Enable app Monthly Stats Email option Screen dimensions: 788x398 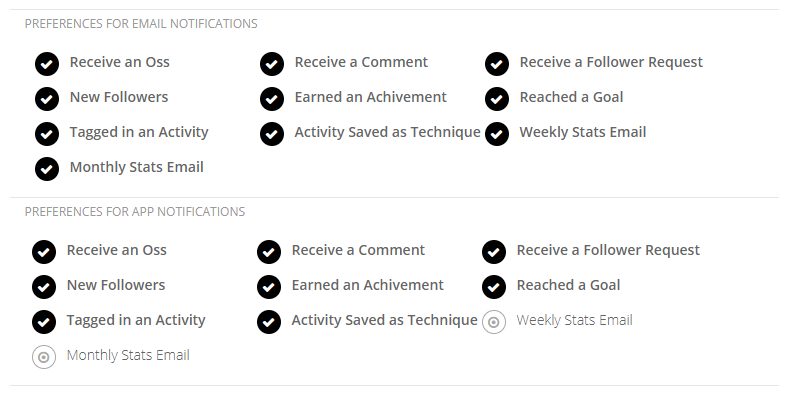(44, 357)
